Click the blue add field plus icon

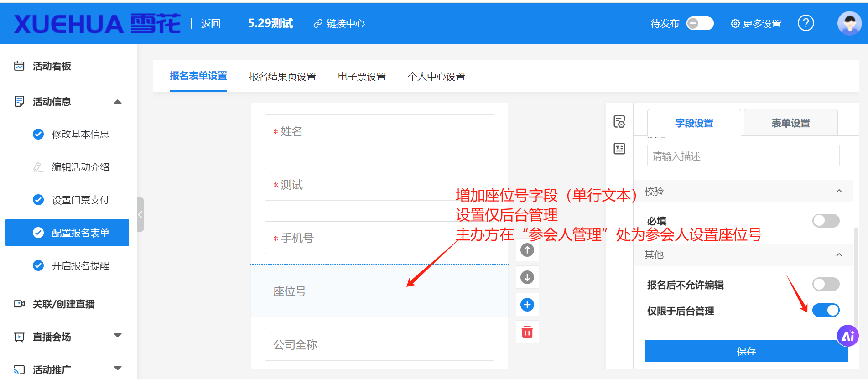click(527, 305)
